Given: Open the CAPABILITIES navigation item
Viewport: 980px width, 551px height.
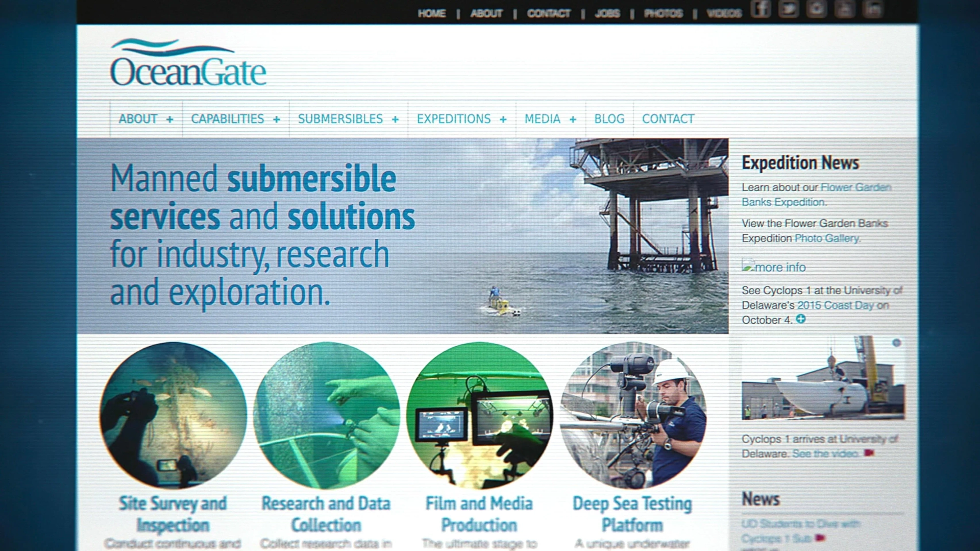Looking at the screenshot, I should [228, 119].
